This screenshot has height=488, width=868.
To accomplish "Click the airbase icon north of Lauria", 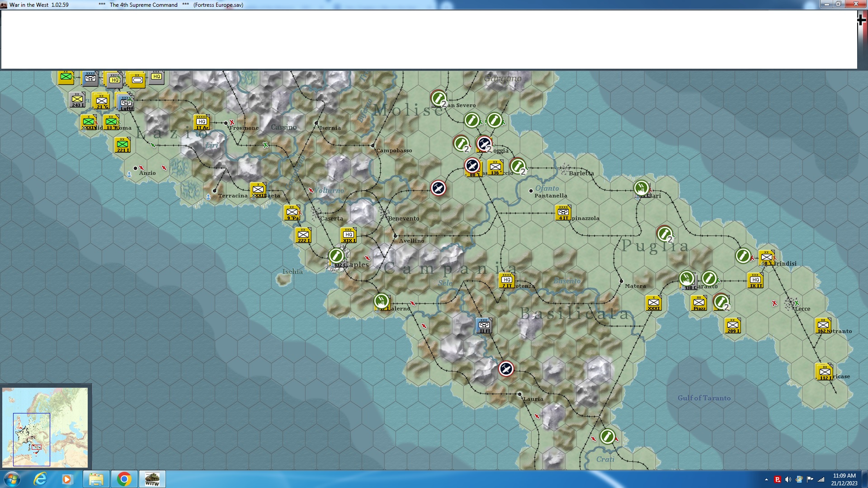I will [x=506, y=369].
